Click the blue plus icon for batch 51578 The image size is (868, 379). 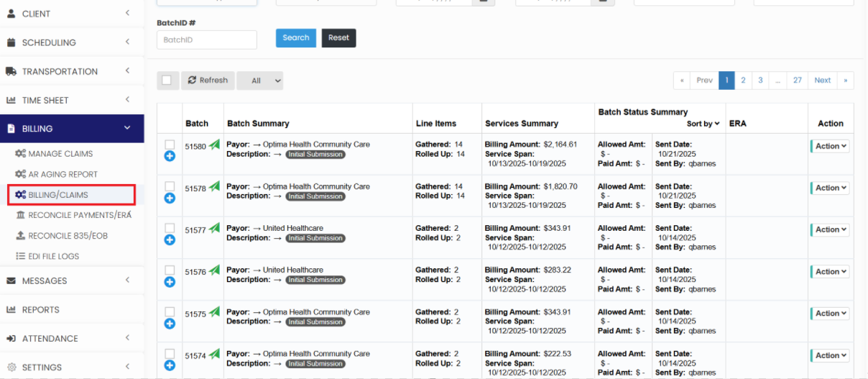(170, 198)
